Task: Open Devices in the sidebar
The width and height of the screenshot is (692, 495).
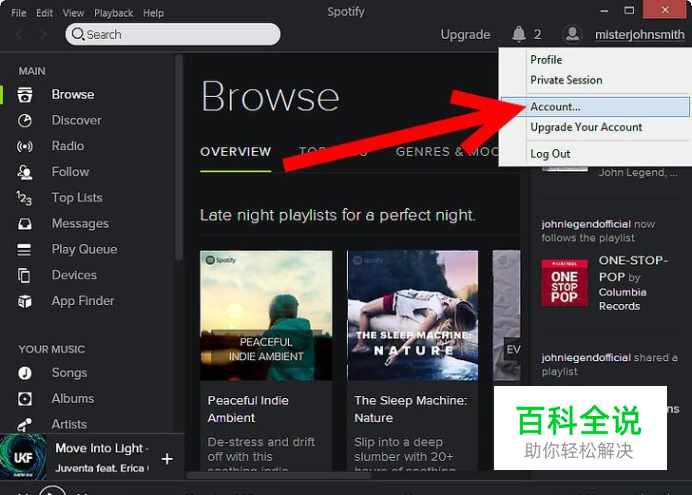Action: [74, 275]
